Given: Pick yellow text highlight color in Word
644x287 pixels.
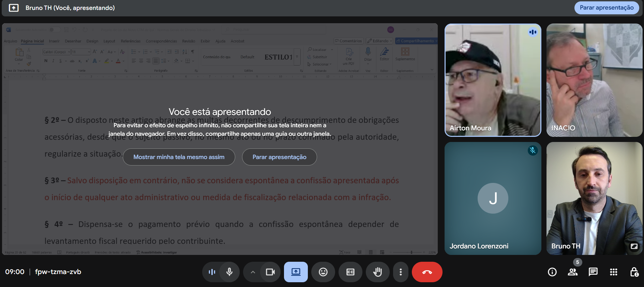Looking at the screenshot, I should (x=107, y=61).
